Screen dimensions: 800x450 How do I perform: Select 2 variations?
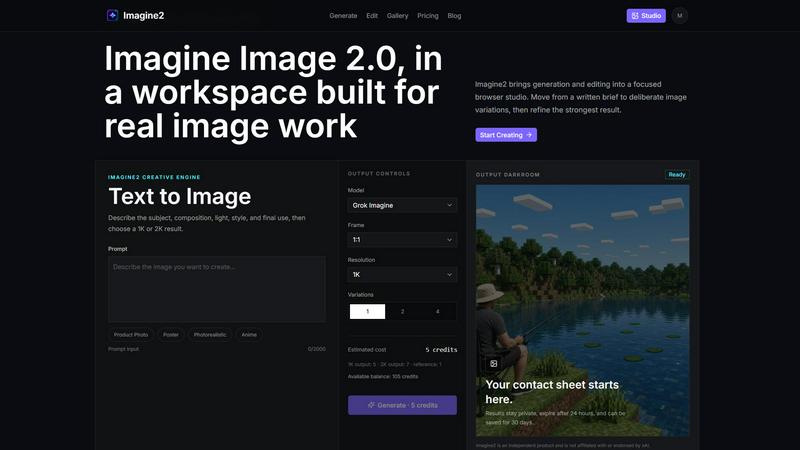tap(403, 311)
